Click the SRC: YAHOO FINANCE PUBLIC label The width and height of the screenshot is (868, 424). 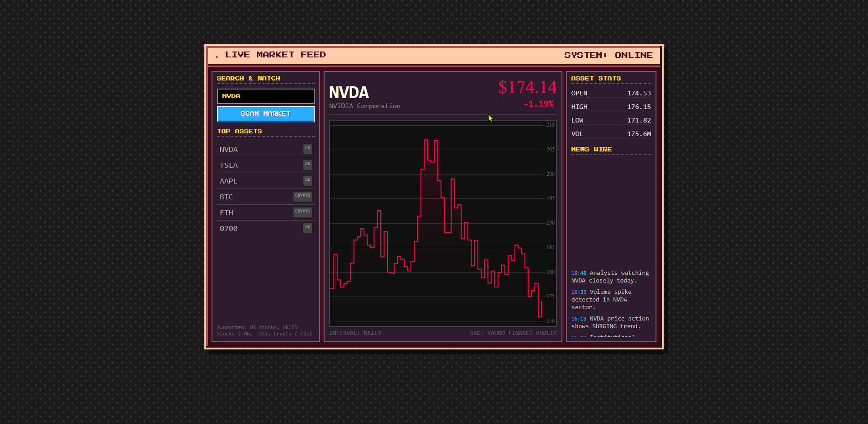point(513,333)
